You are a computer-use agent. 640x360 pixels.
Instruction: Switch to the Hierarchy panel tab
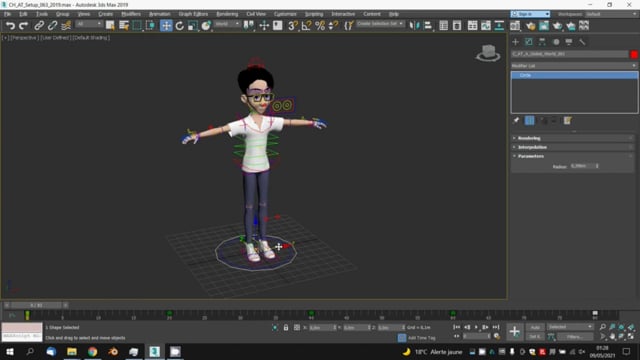pyautogui.click(x=542, y=42)
